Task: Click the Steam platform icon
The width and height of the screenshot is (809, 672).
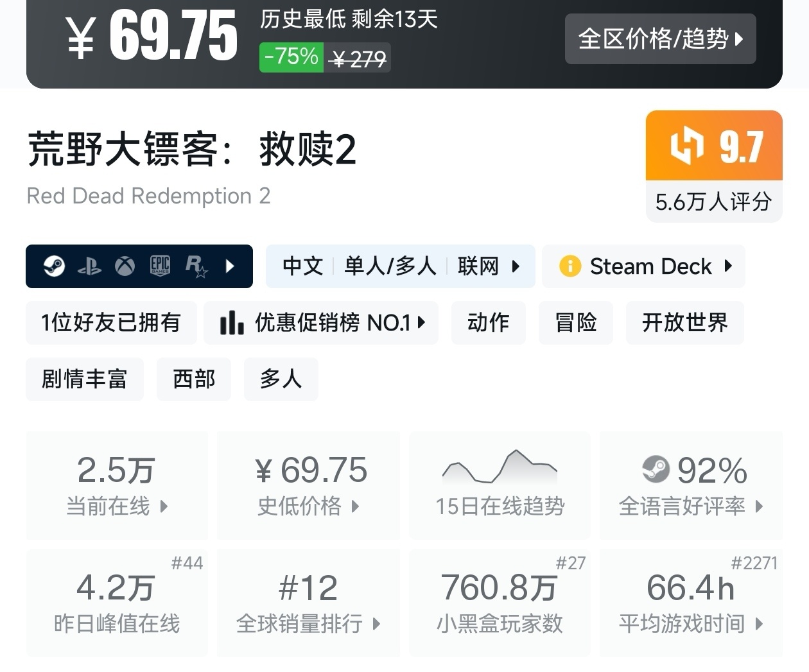Action: coord(54,266)
